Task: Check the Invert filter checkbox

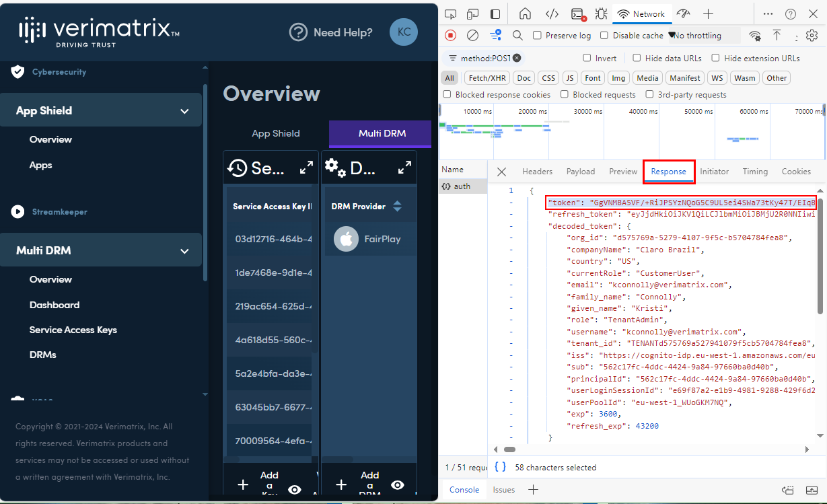Action: click(x=587, y=59)
